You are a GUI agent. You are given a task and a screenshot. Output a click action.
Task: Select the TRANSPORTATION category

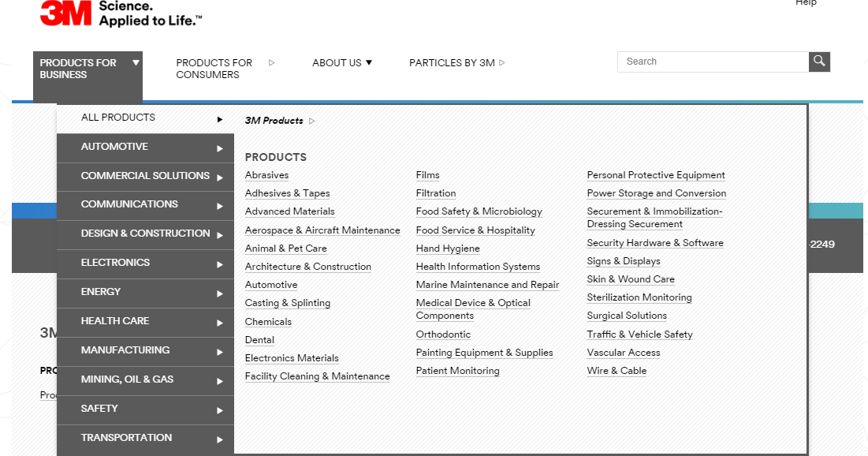(x=127, y=438)
